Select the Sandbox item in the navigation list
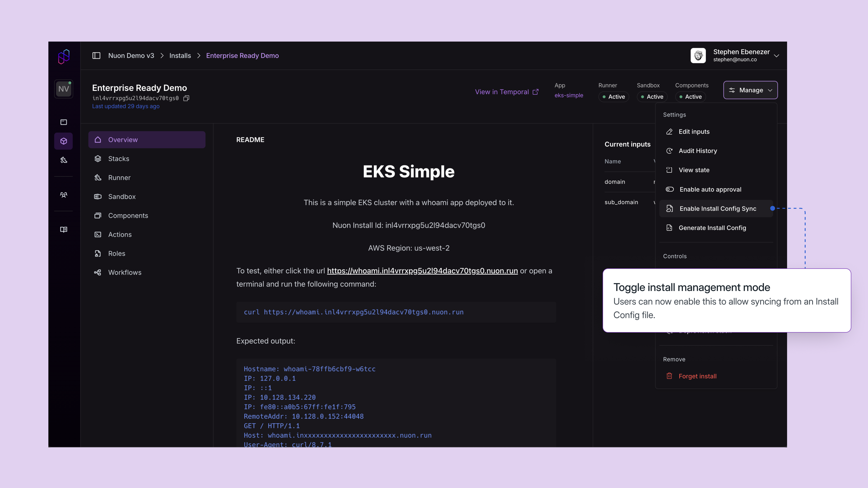Screen dimensions: 868x488 click(122, 196)
